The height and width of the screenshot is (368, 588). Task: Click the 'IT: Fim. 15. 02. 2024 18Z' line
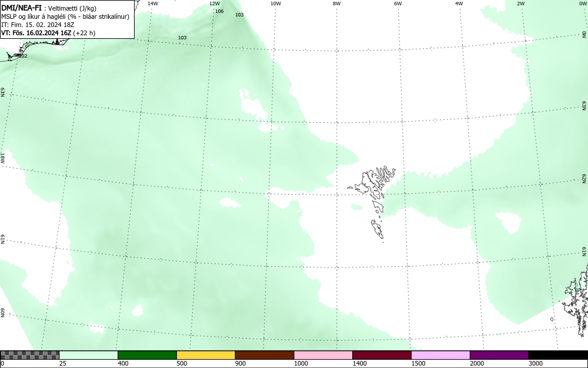pyautogui.click(x=38, y=25)
